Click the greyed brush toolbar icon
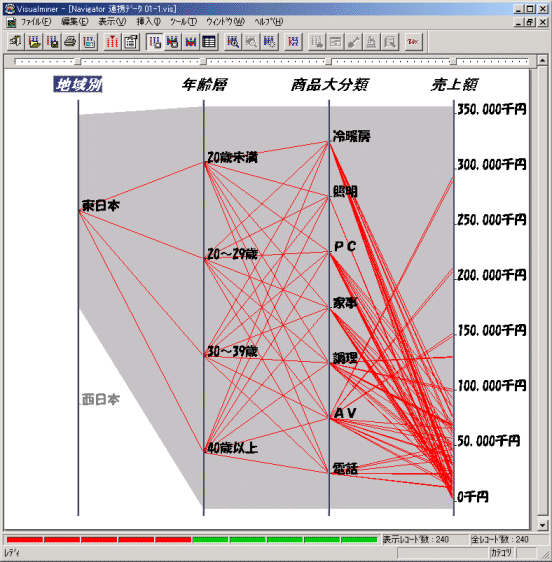The width and height of the screenshot is (552, 562). click(x=354, y=42)
